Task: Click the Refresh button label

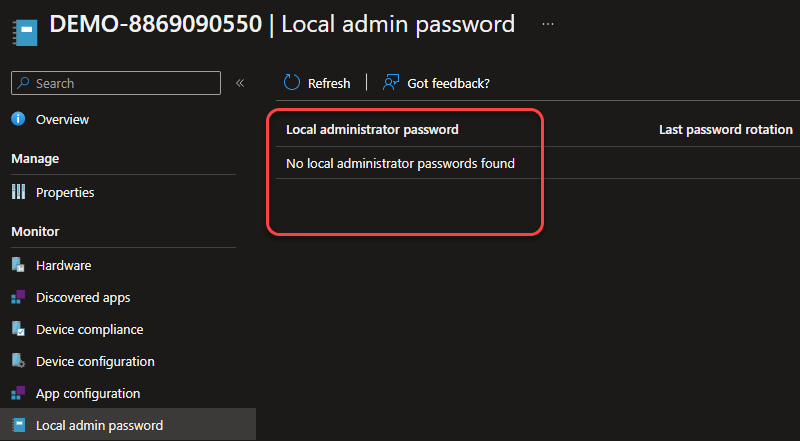Action: click(x=329, y=83)
